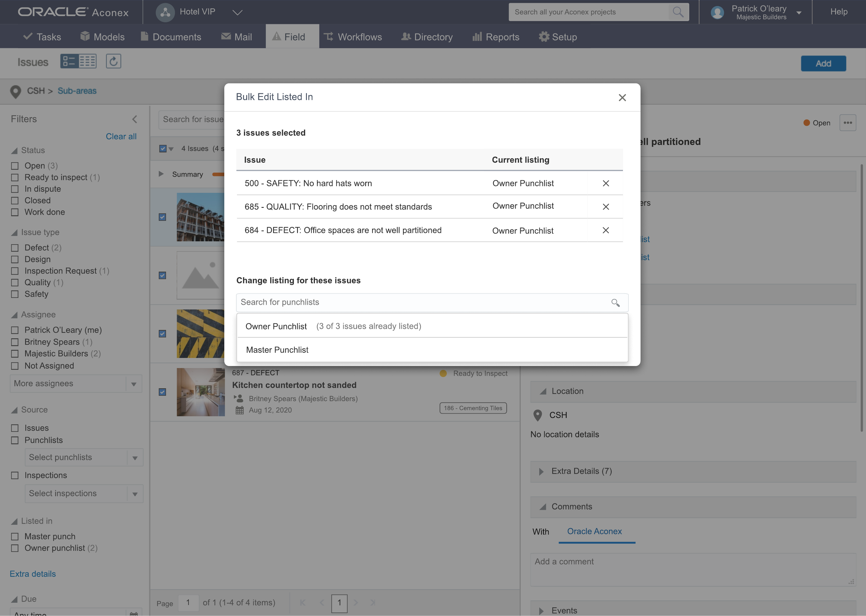
Task: Refresh the issues list
Action: coord(113,61)
